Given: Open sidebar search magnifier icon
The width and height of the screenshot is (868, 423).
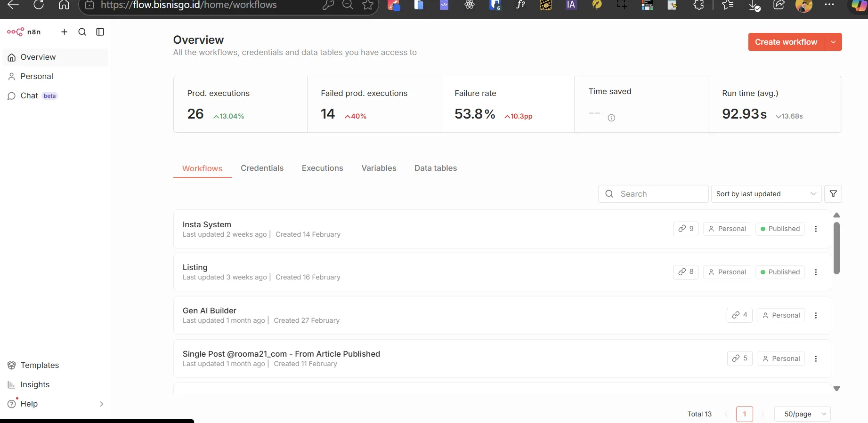Looking at the screenshot, I should tap(82, 32).
